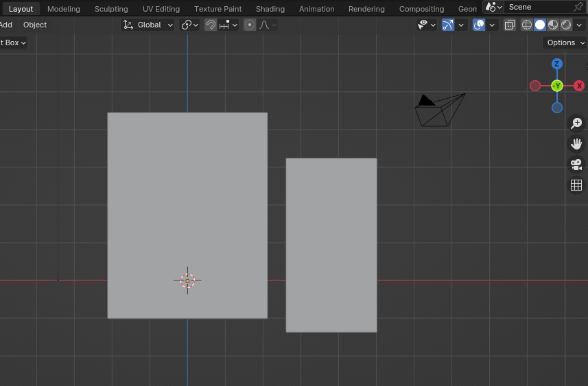Switch to Wireframe shading
Screen dimensions: 588x386
[x=527, y=25]
